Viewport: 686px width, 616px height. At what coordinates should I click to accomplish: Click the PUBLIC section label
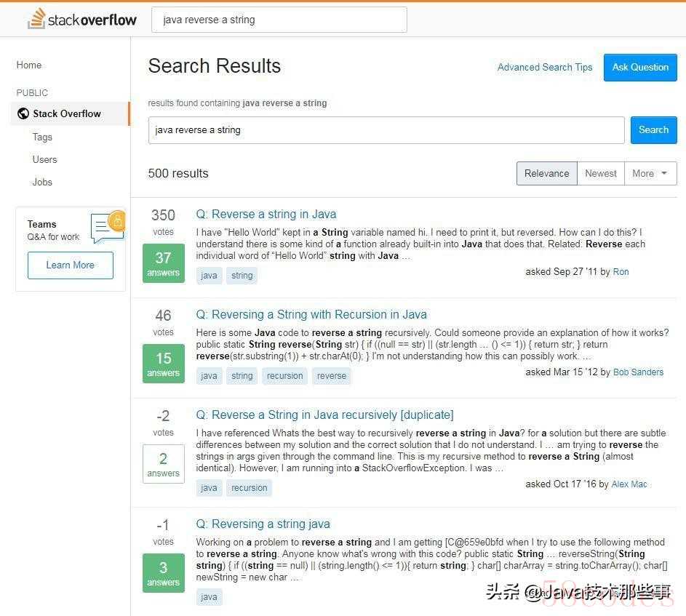pyautogui.click(x=32, y=93)
